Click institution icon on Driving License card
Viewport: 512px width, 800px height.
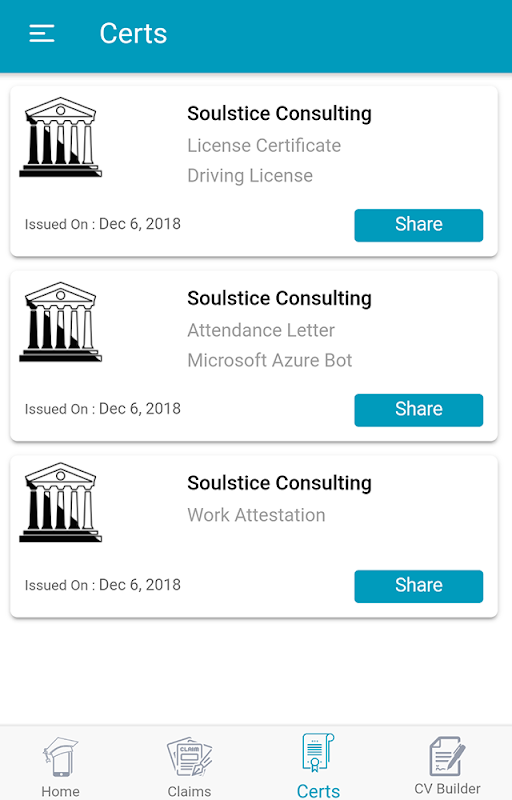61,137
